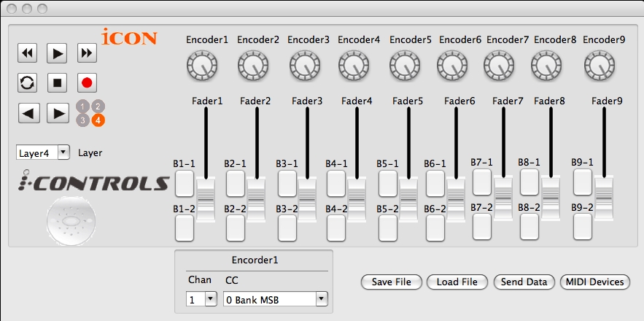Image resolution: width=644 pixels, height=321 pixels.
Task: Select the B6-1 button
Action: click(435, 184)
